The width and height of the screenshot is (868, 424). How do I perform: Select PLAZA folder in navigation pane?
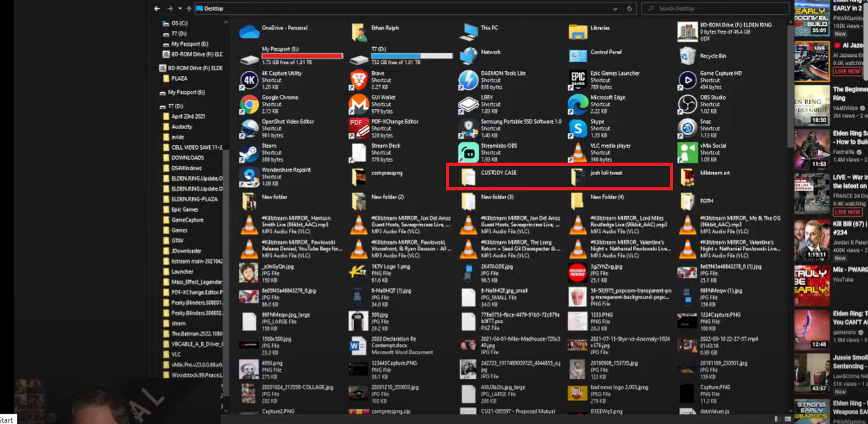pyautogui.click(x=175, y=78)
